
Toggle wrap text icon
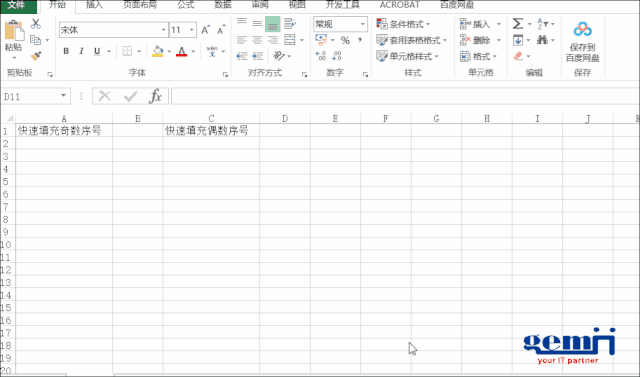click(290, 24)
